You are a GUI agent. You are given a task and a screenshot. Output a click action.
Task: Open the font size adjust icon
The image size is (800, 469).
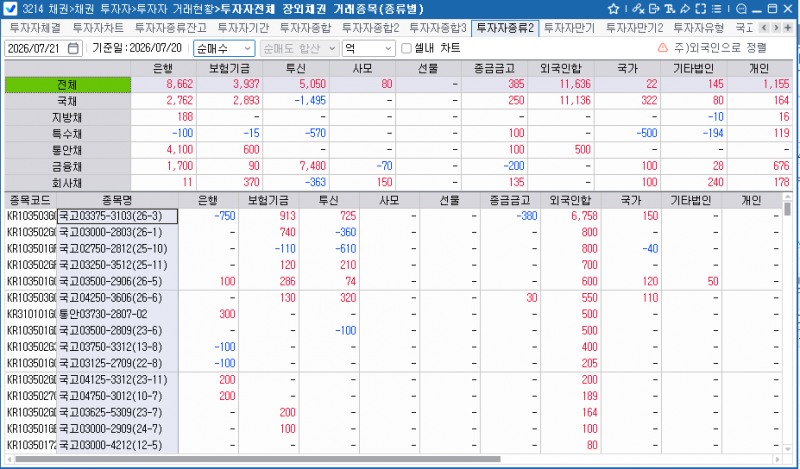pyautogui.click(x=669, y=9)
